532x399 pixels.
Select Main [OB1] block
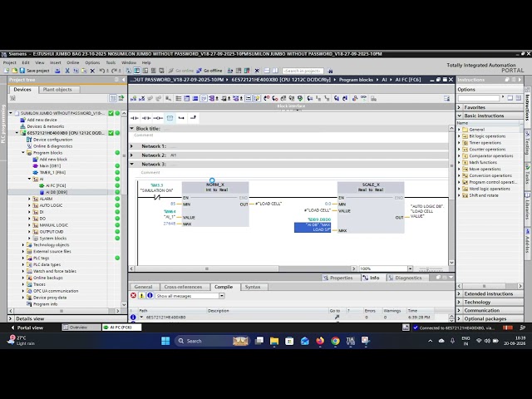pos(50,166)
